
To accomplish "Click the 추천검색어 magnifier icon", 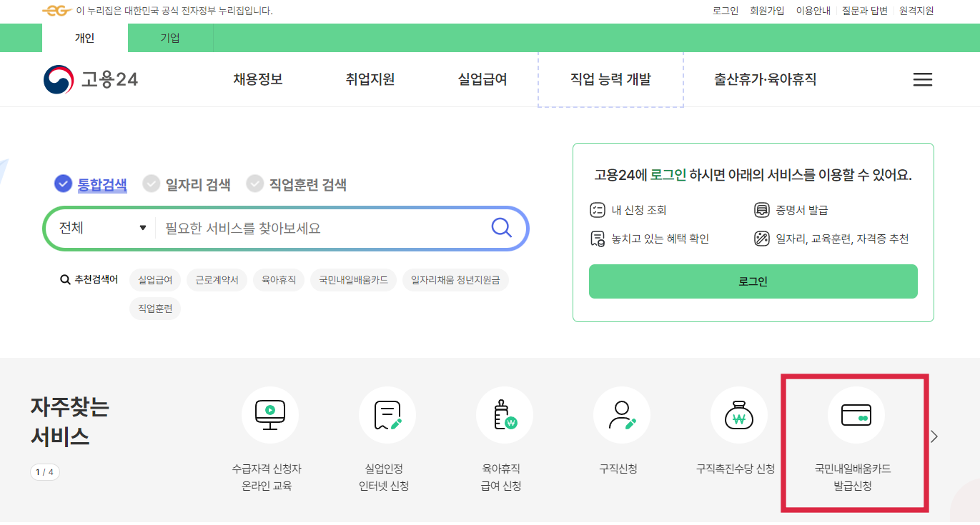I will [x=65, y=280].
